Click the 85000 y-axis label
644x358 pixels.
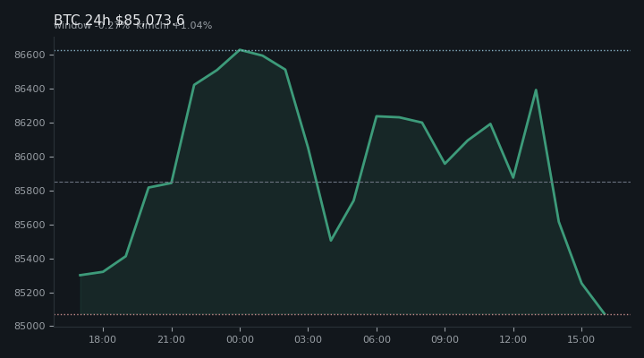coord(30,327)
